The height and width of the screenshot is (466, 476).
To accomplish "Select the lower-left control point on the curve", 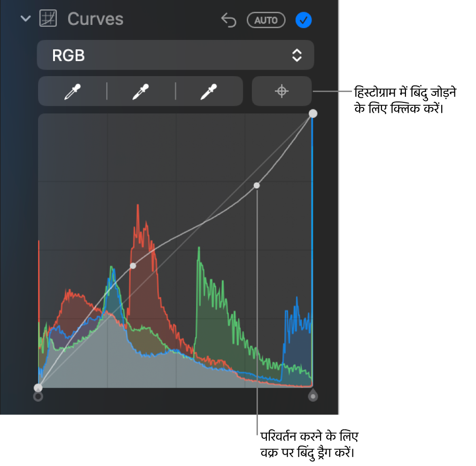I will (133, 266).
